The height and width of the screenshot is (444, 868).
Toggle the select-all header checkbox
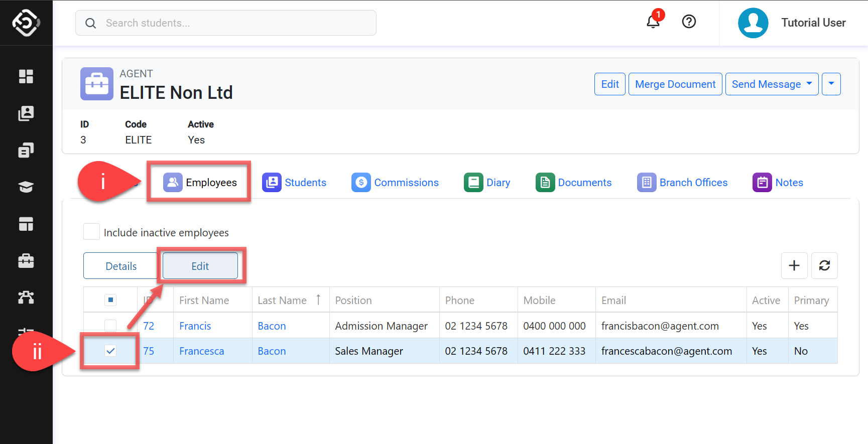coord(110,300)
